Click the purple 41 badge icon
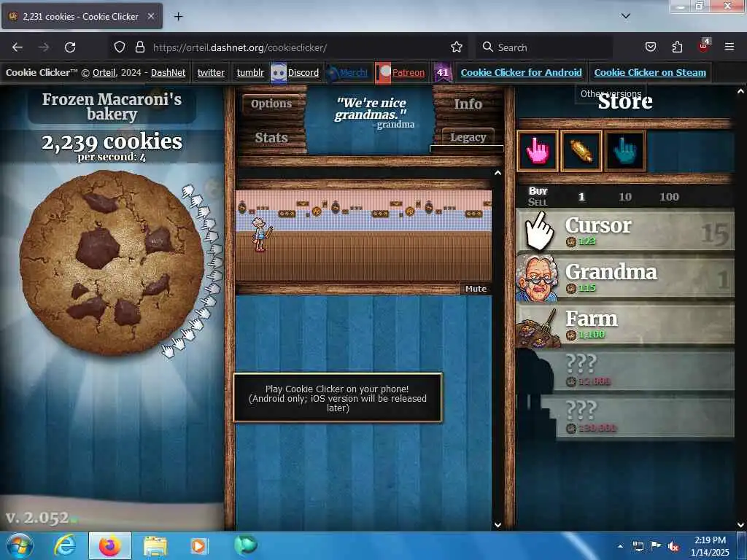 (x=443, y=72)
